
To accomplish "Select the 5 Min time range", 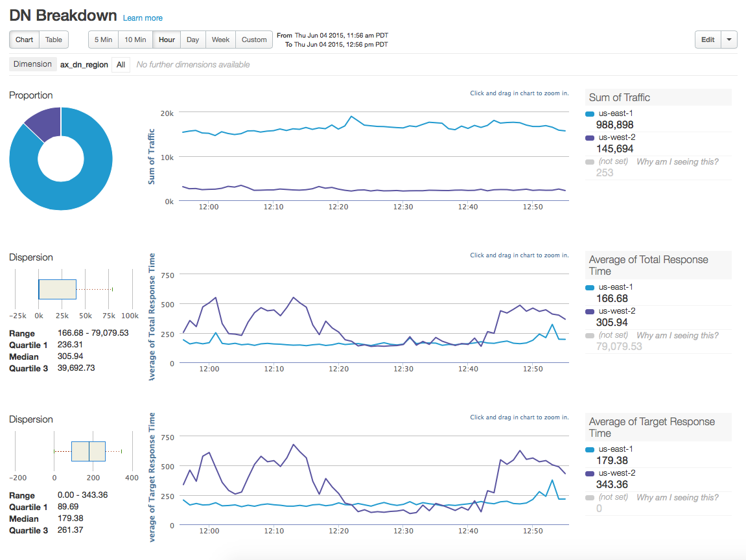I will coord(103,40).
